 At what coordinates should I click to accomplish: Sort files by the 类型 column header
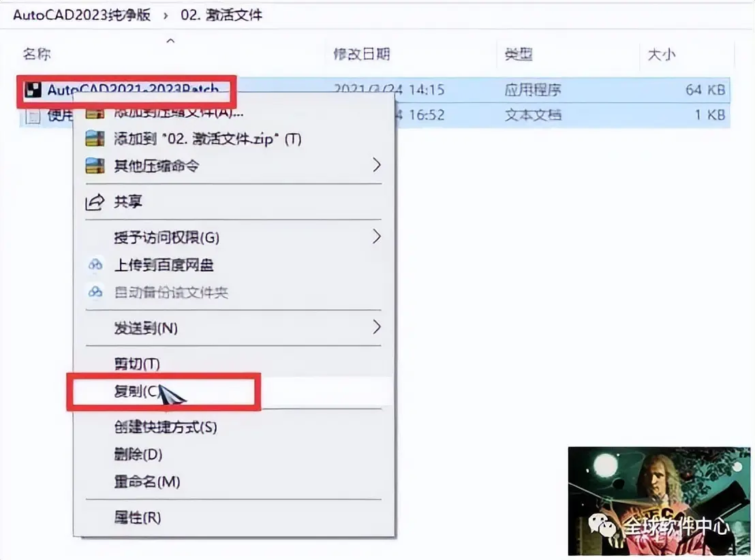click(519, 54)
